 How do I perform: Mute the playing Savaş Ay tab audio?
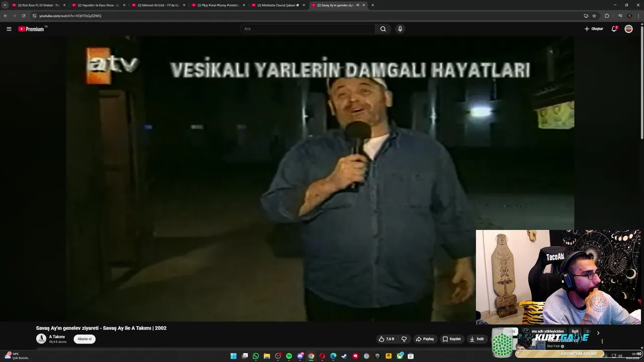tap(357, 5)
